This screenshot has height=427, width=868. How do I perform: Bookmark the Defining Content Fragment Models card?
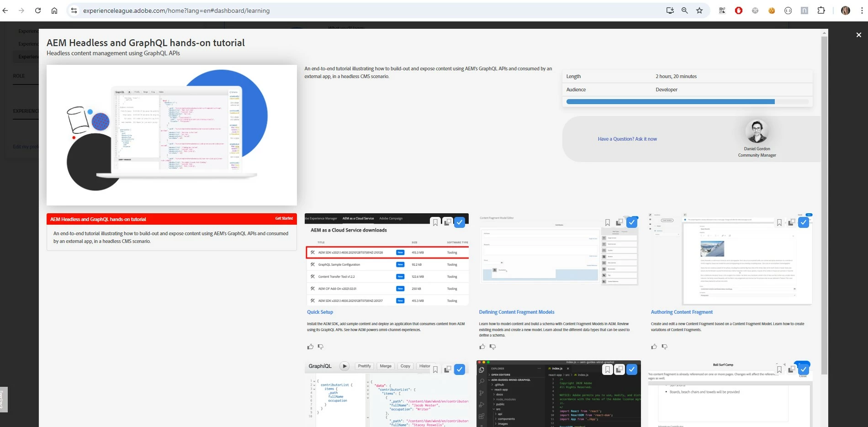pos(608,222)
